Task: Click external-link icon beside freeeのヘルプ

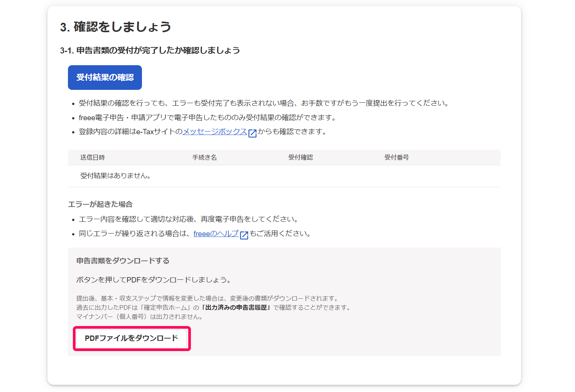Action: coord(244,235)
